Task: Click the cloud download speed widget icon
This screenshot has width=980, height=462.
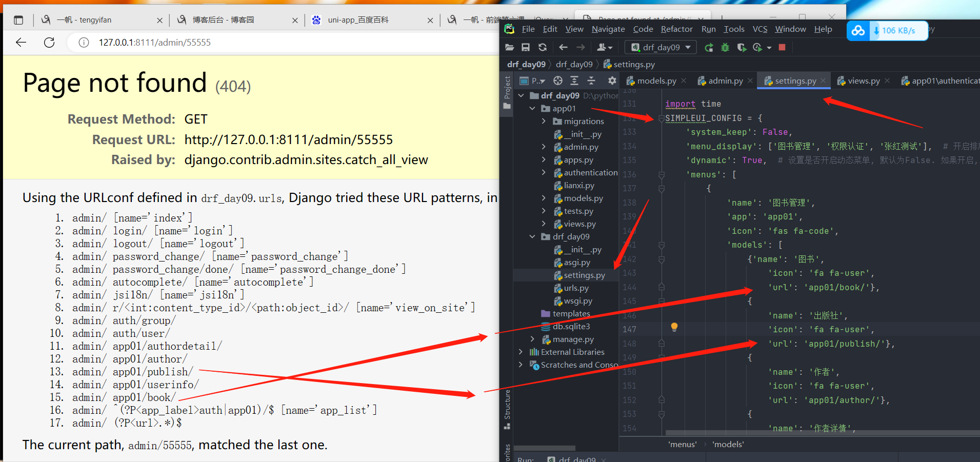Action: coord(858,31)
